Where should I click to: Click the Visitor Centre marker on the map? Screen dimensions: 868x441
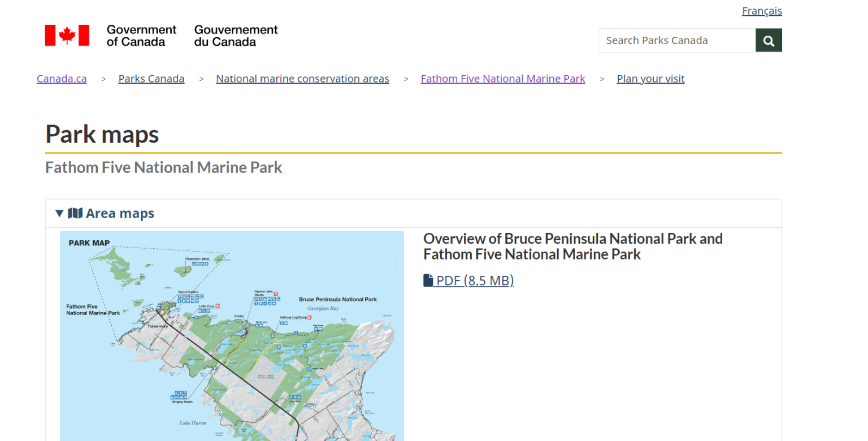tap(188, 292)
